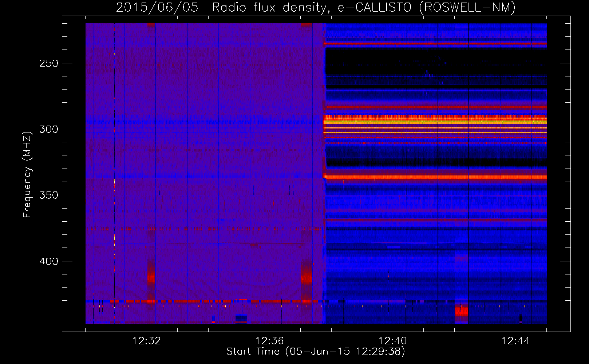Click the red emission band near 337 MHz
Image resolution: width=589 pixels, height=364 pixels.
pyautogui.click(x=435, y=177)
